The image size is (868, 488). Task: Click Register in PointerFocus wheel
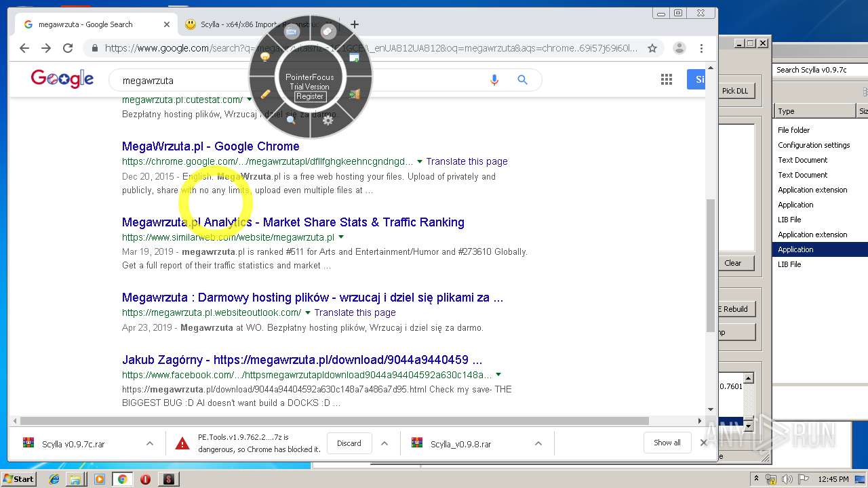310,96
